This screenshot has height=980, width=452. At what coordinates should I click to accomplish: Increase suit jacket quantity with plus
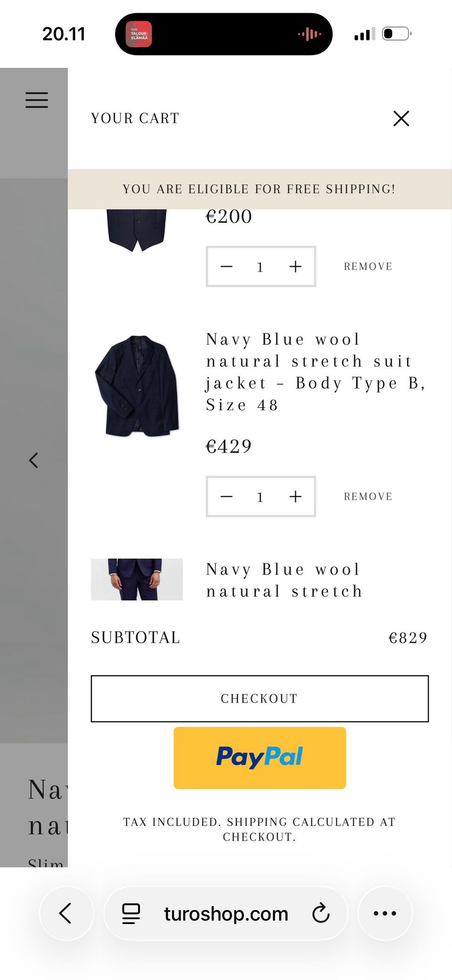(295, 496)
